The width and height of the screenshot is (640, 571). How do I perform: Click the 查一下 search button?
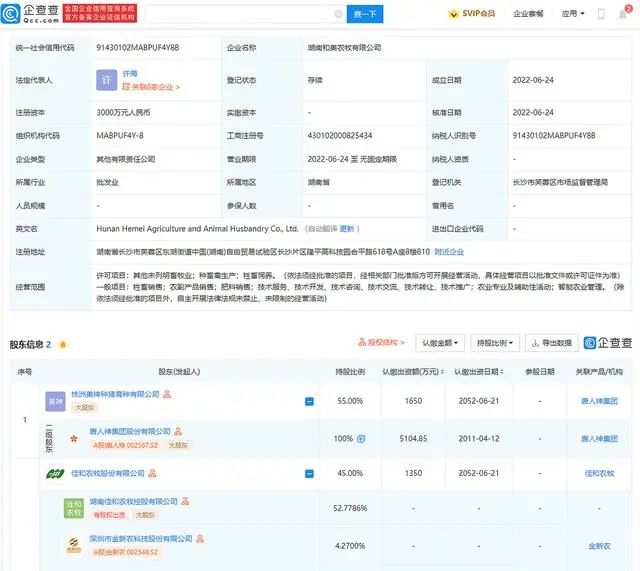pos(365,14)
